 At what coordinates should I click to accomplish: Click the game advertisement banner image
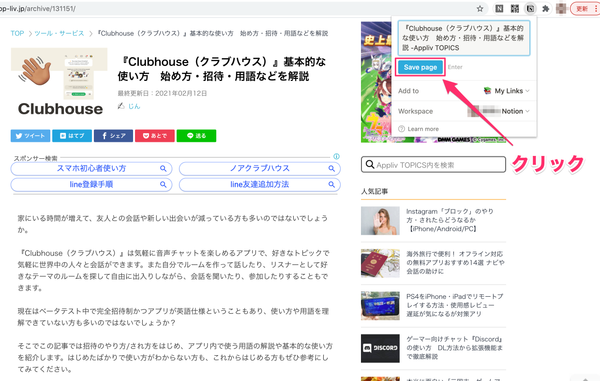point(376,82)
